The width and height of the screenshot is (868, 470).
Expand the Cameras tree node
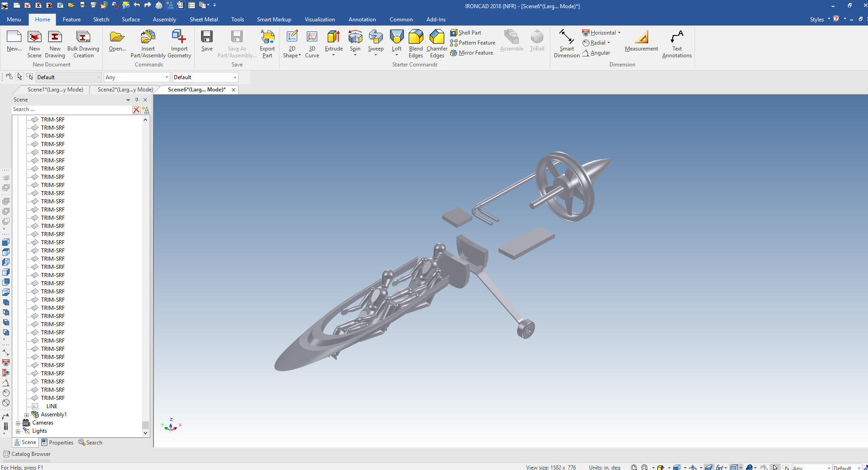[18, 423]
